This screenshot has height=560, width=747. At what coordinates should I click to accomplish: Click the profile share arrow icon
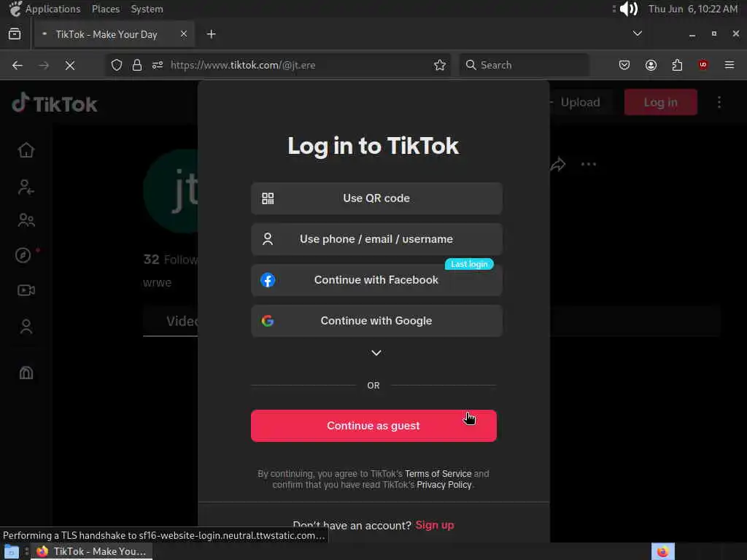pyautogui.click(x=558, y=164)
